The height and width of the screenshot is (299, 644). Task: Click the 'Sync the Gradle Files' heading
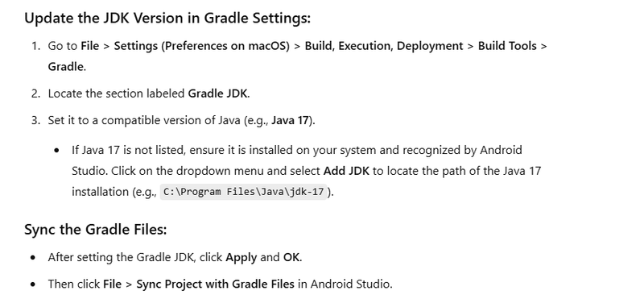point(96,229)
